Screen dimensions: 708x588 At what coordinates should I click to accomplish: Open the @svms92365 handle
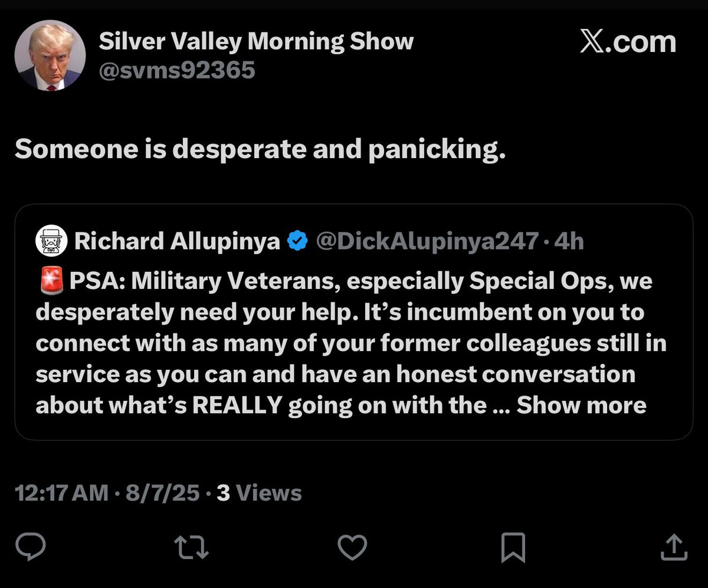pos(177,71)
